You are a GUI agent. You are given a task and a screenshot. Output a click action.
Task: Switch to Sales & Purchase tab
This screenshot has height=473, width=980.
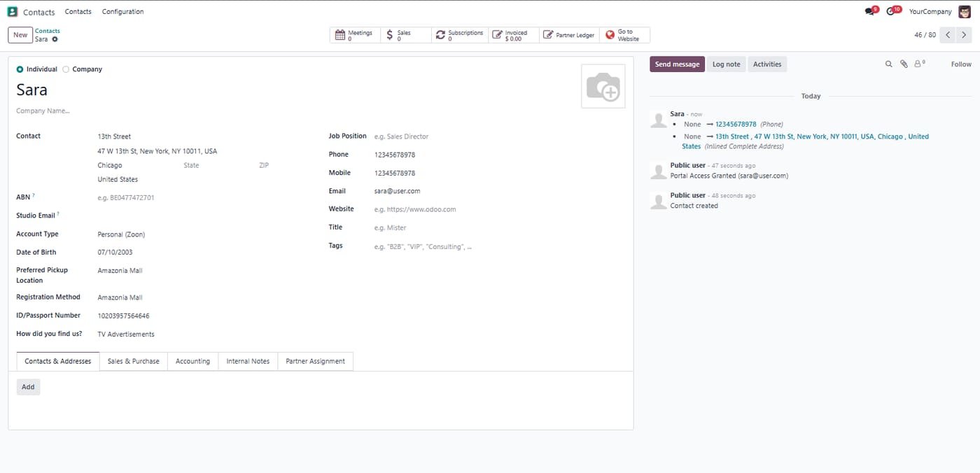(133, 361)
